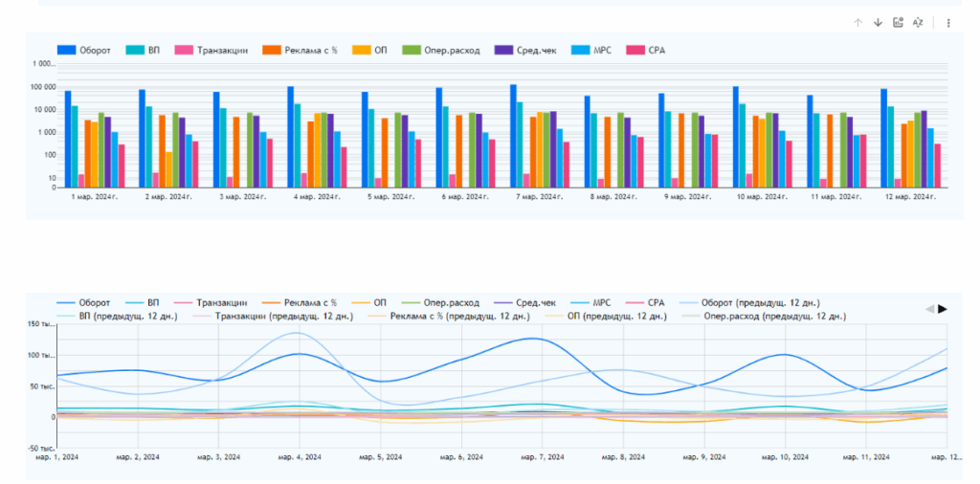Image resolution: width=980 pixels, height=484 pixels.
Task: Click the drill down arrow icon
Action: (878, 22)
